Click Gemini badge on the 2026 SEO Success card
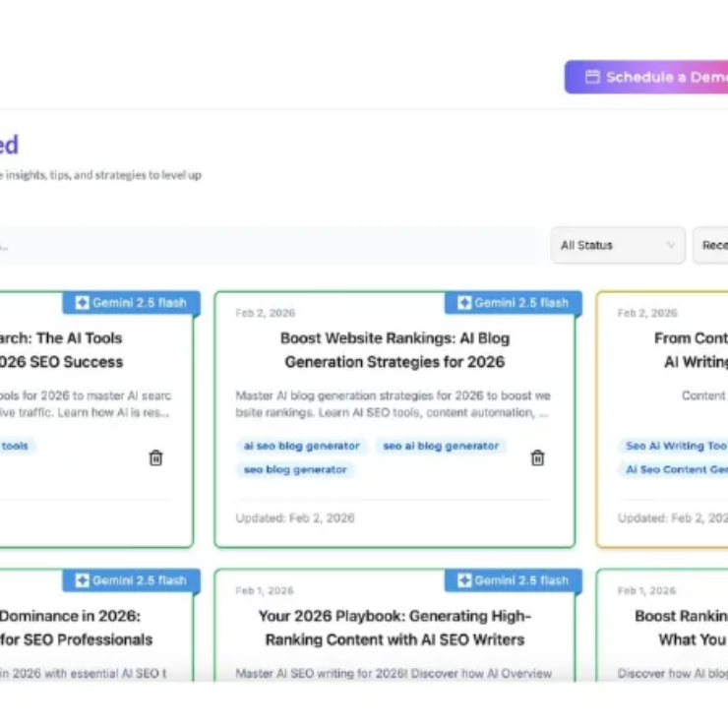 [x=131, y=303]
